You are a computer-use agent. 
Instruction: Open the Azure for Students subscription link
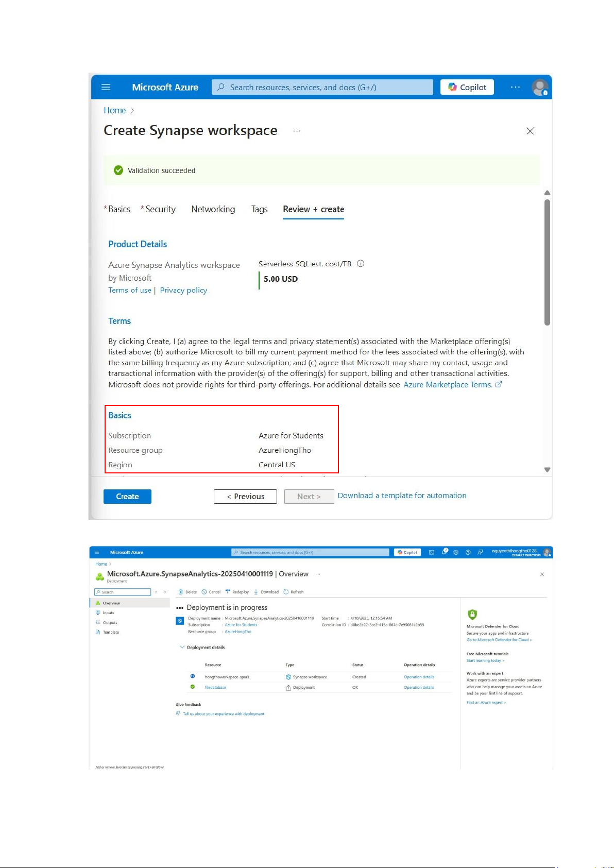[x=241, y=625]
